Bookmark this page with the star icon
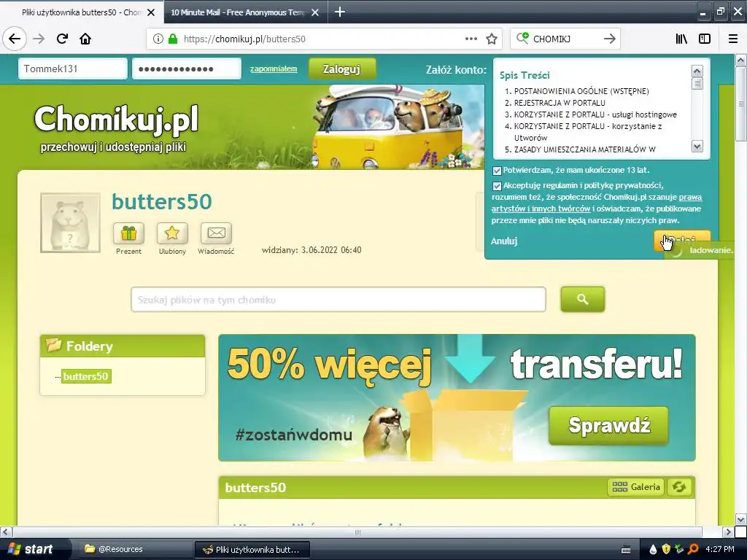Image resolution: width=747 pixels, height=560 pixels. [x=492, y=39]
